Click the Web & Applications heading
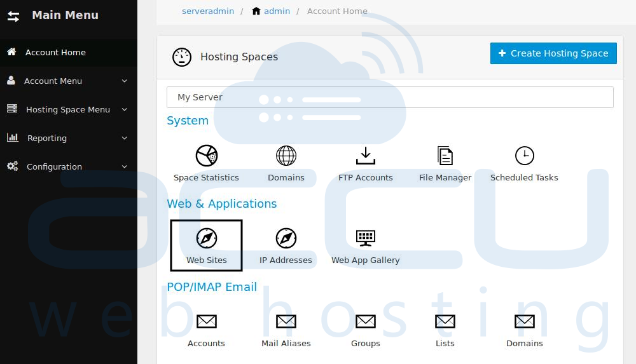Screen dimensions: 636x364 pos(222,203)
